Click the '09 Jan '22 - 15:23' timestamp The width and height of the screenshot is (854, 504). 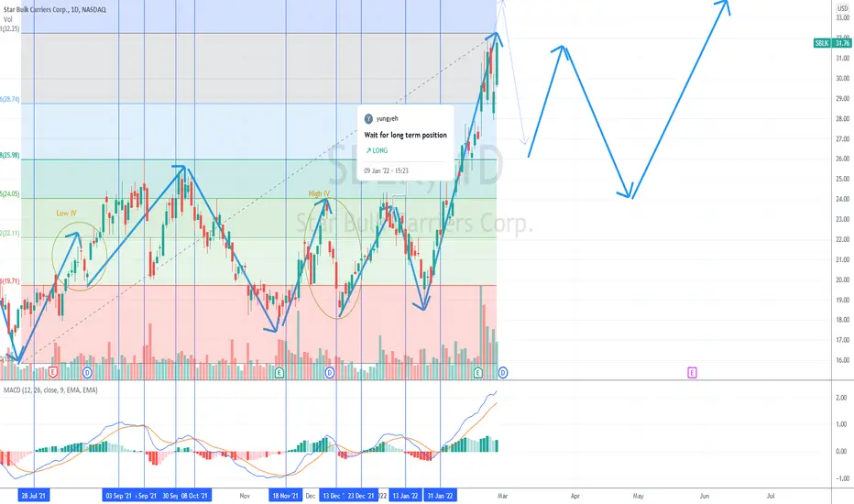click(x=386, y=170)
